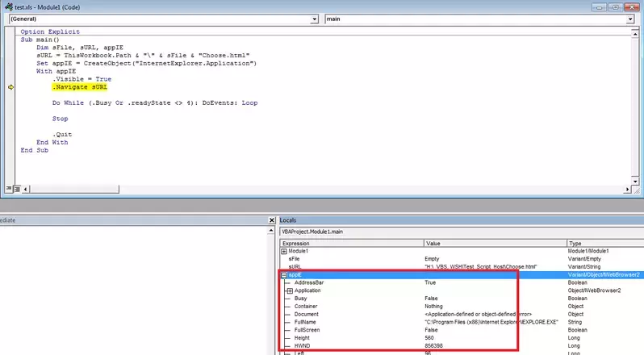Minimize the Module1 code window

pos(599,7)
